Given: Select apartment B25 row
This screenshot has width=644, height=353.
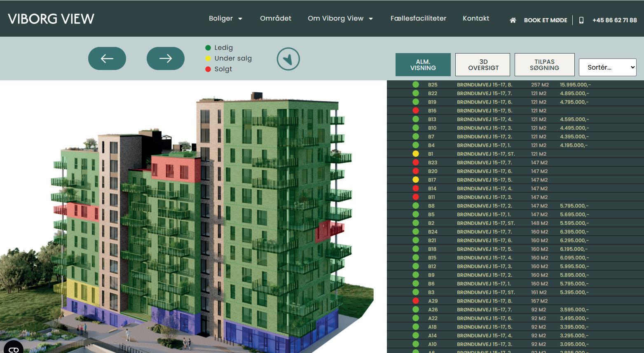Looking at the screenshot, I should coord(515,84).
